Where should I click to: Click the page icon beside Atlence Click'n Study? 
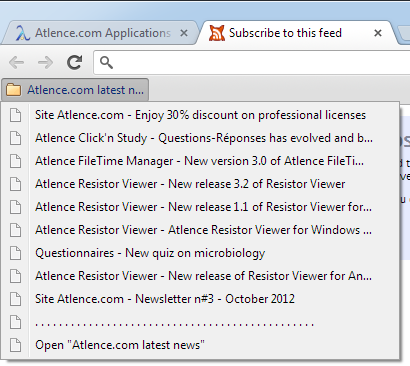click(15, 138)
